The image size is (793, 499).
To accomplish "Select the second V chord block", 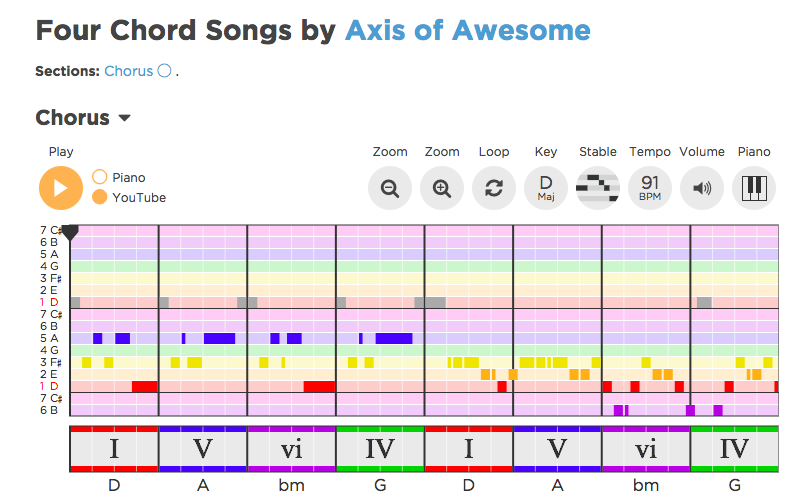I will click(557, 449).
